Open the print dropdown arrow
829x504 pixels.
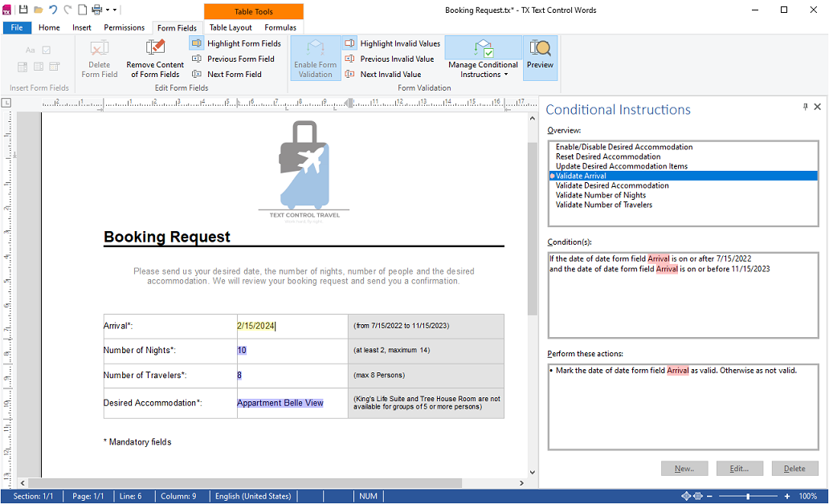pos(107,10)
